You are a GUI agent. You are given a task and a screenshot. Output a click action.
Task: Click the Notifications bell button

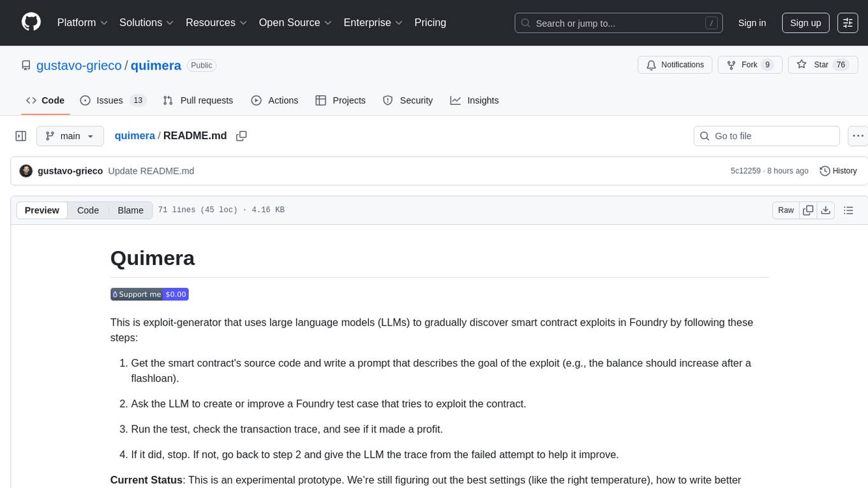tap(675, 65)
